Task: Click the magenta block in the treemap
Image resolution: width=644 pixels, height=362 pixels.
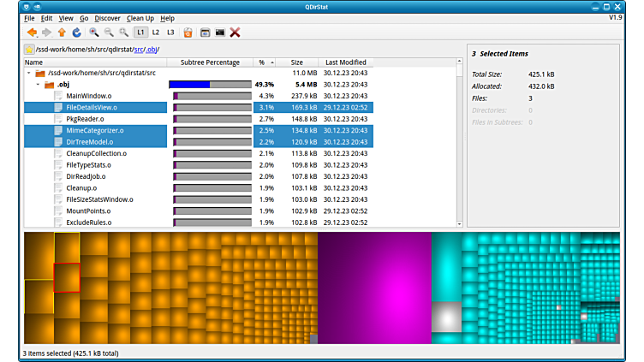Action: 373,287
